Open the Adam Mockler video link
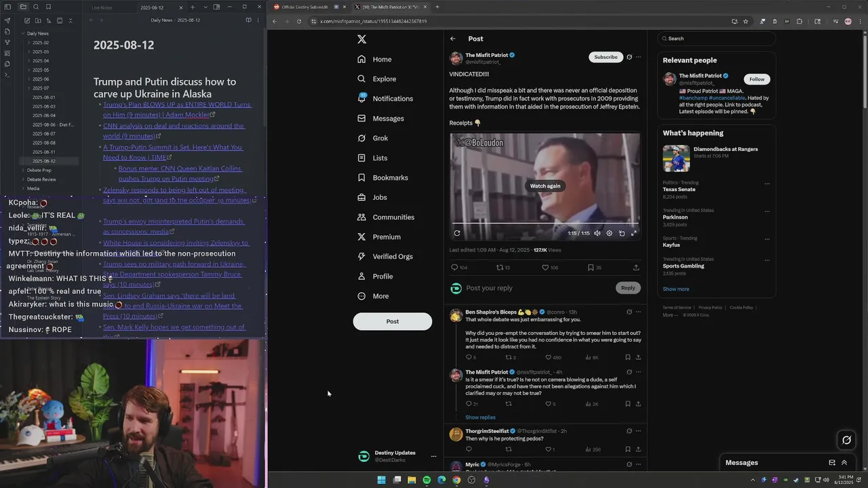Viewport: 868px width, 488px height. [177, 110]
